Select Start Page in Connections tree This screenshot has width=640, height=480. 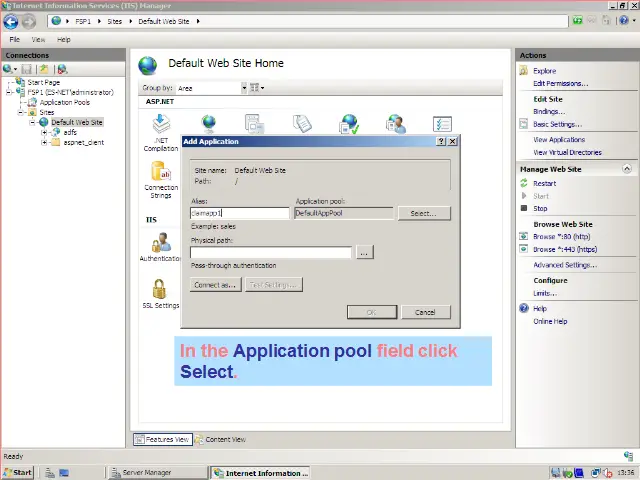pos(43,82)
